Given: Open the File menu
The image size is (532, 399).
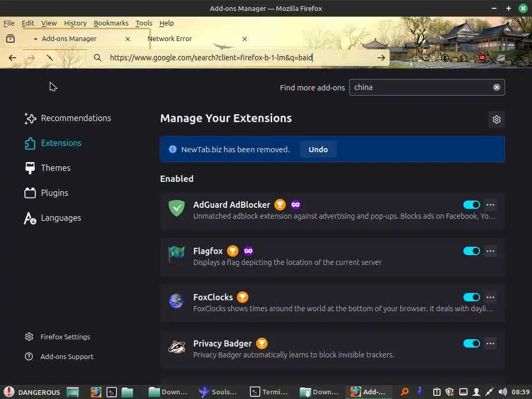Looking at the screenshot, I should coord(9,23).
